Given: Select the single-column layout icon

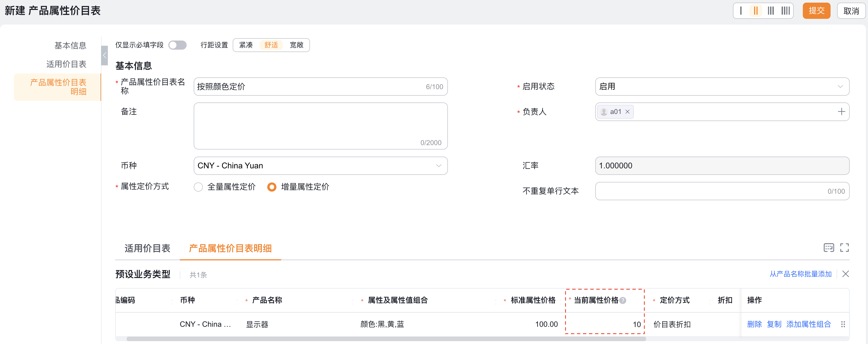Looking at the screenshot, I should 741,11.
